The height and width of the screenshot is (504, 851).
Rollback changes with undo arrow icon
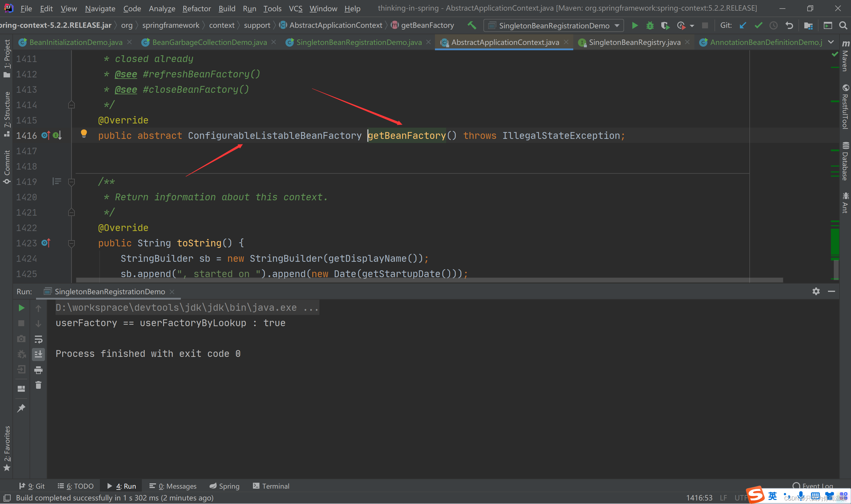pyautogui.click(x=789, y=25)
